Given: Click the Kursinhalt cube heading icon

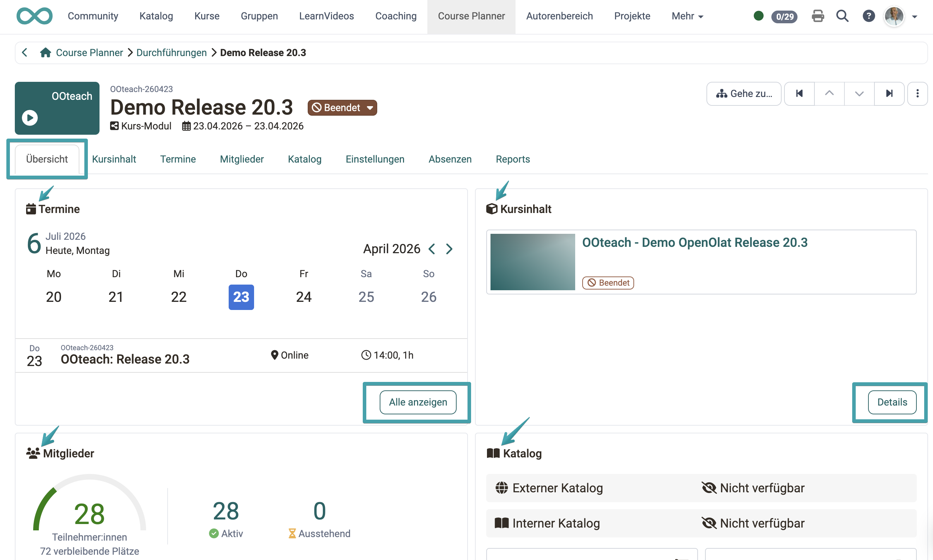Looking at the screenshot, I should [x=492, y=209].
